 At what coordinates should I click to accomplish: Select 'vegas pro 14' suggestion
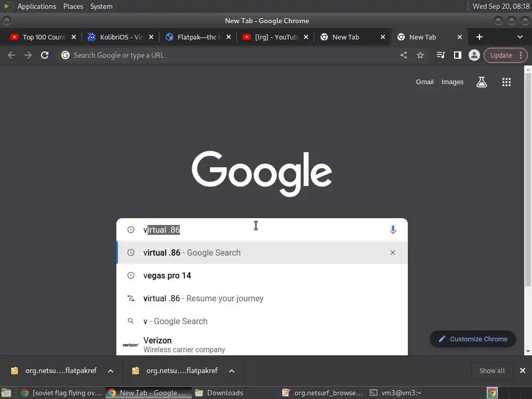click(x=262, y=275)
